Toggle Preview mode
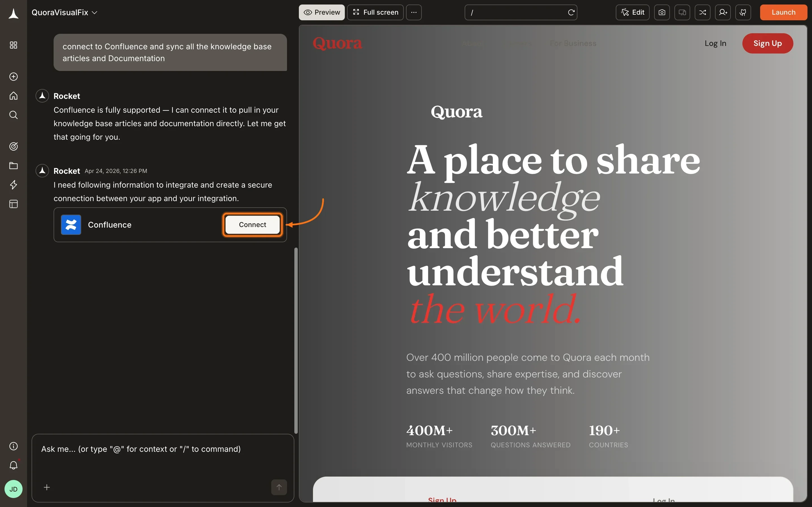This screenshot has height=507, width=812. click(x=321, y=12)
